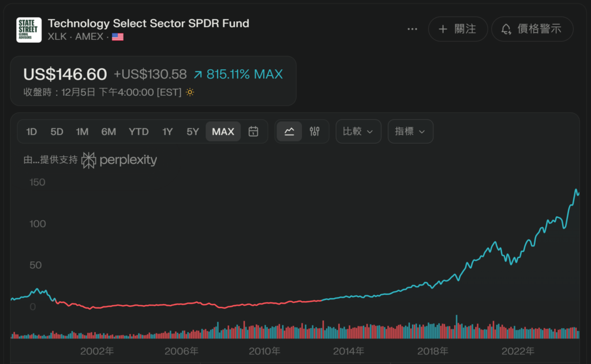Click the Perplexity logo

click(119, 160)
